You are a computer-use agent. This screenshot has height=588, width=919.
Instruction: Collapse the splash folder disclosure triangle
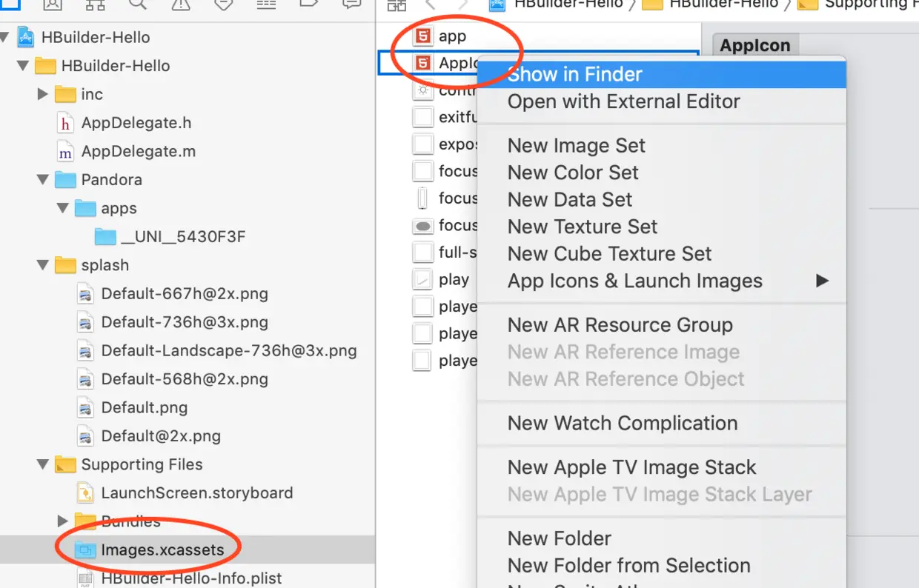42,265
